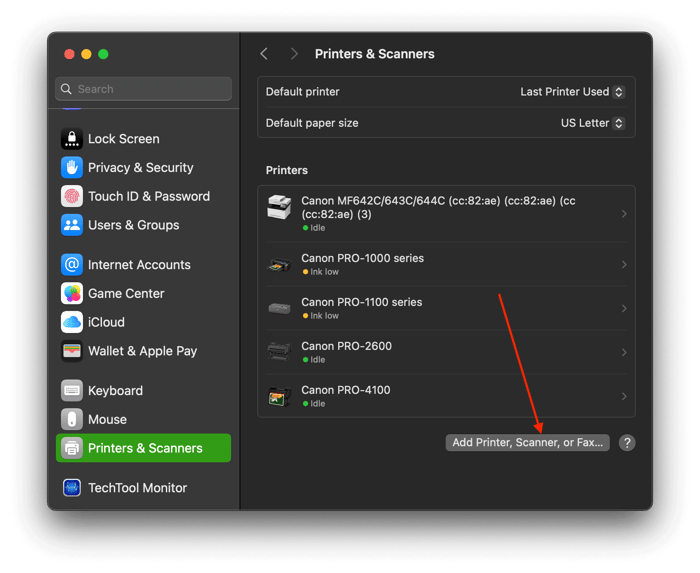This screenshot has height=573, width=700.
Task: Click Add Printer, Scanner, or Fax button
Action: coord(528,443)
